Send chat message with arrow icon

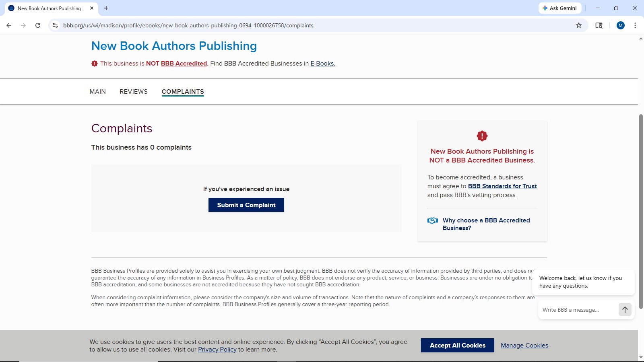click(x=625, y=310)
